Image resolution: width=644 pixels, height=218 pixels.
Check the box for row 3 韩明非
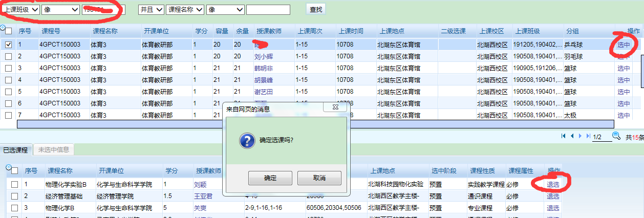9,68
